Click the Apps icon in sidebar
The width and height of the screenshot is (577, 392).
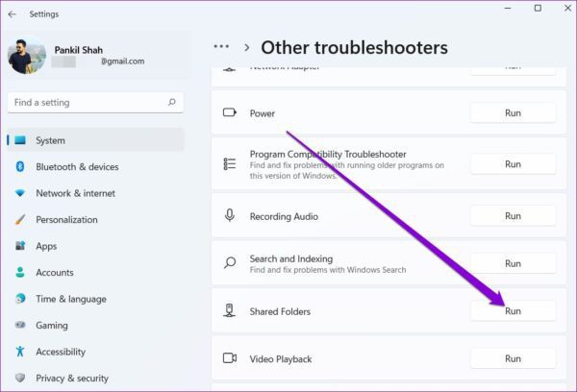[x=20, y=246]
